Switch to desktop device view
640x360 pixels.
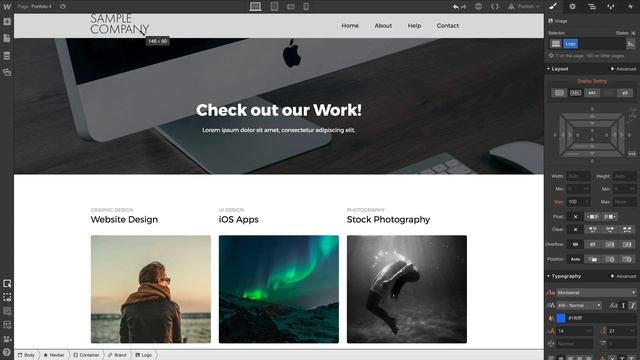pos(256,7)
